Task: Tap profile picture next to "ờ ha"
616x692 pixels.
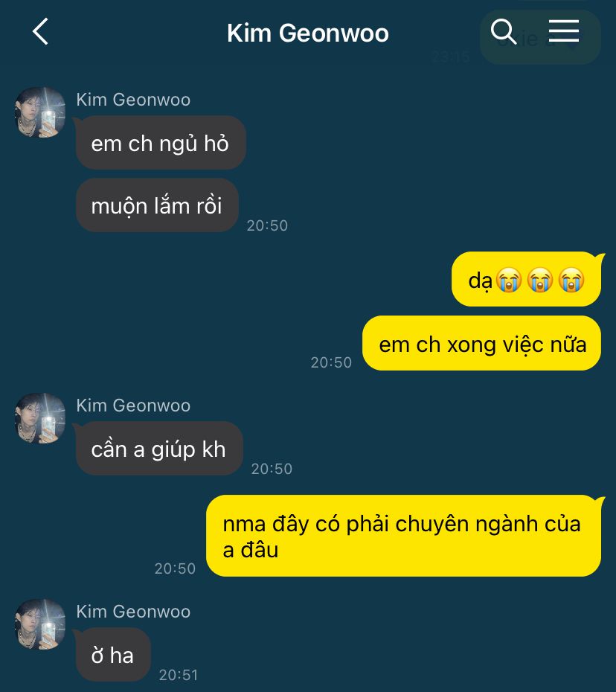Action: tap(40, 624)
